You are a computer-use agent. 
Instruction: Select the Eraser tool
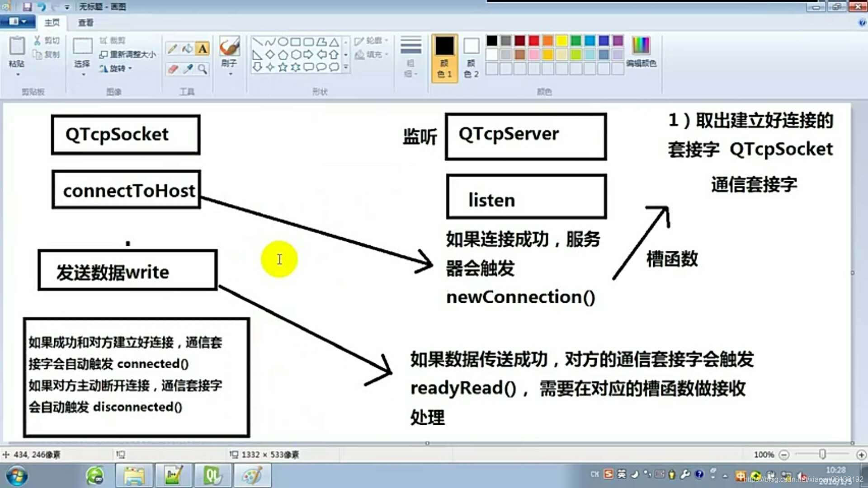pos(172,69)
